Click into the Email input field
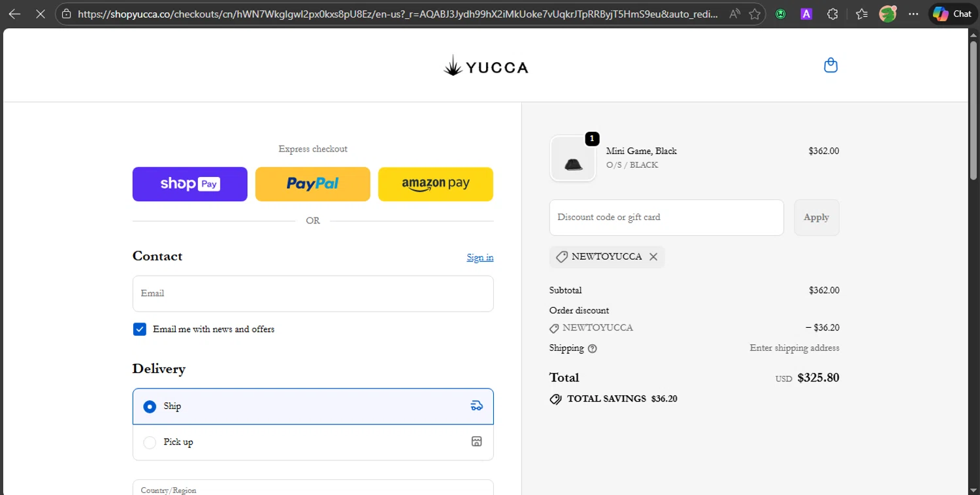The image size is (980, 495). click(x=313, y=293)
